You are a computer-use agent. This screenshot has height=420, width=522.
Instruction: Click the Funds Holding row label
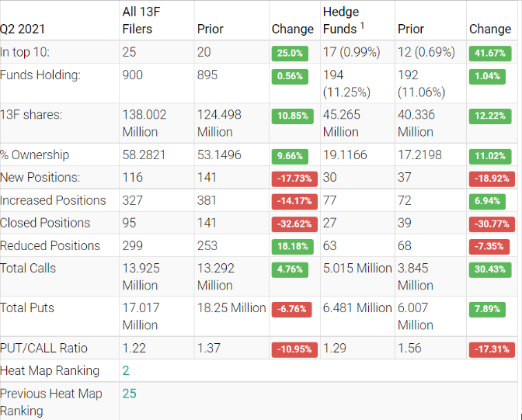click(40, 75)
